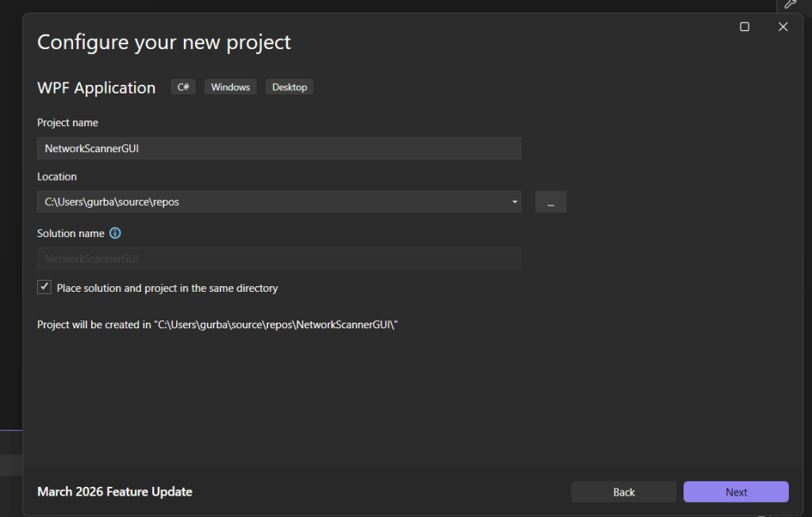Close the Configure your new project dialog
The width and height of the screenshot is (812, 517).
(783, 27)
